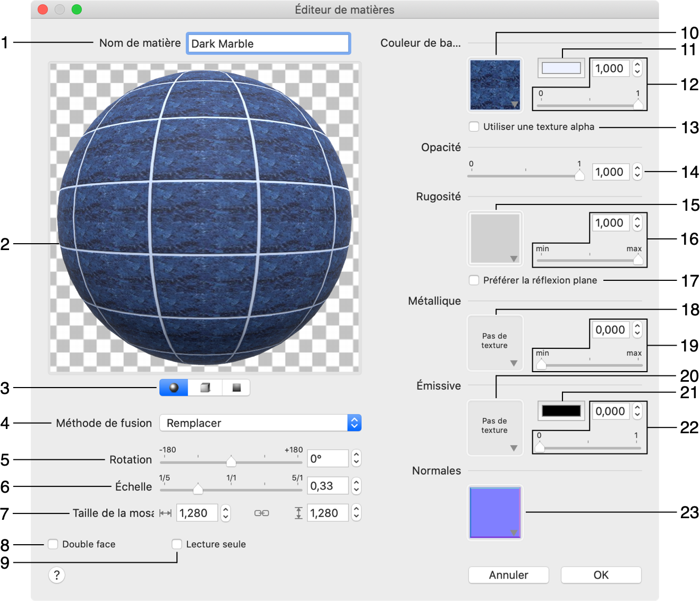
Task: Click the Rugosité stepper arrows
Action: [x=637, y=222]
